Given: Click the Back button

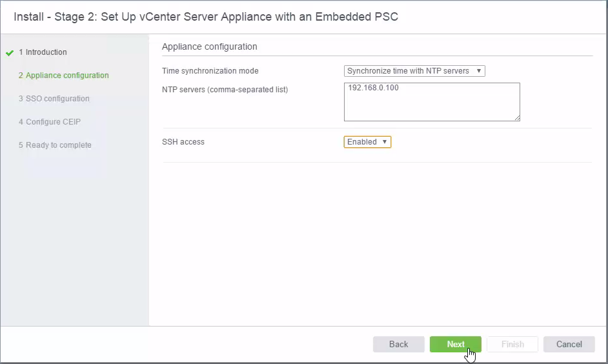Looking at the screenshot, I should coord(399,344).
